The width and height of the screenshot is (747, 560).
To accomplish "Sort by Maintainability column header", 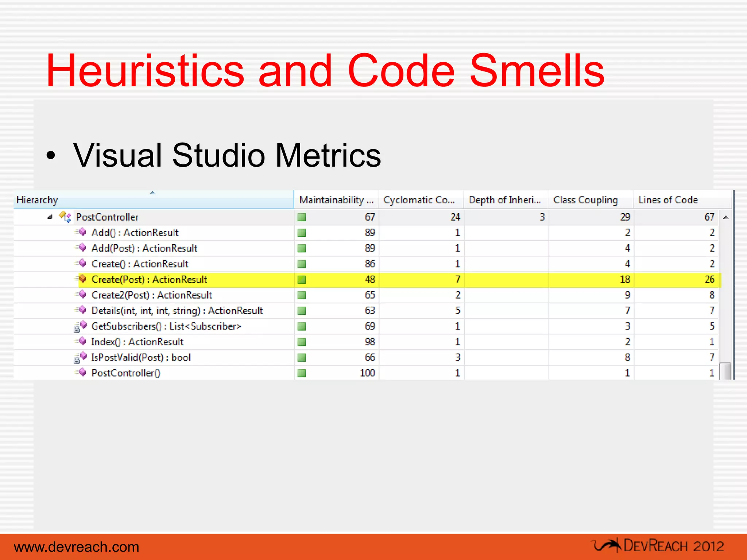I will tap(336, 200).
